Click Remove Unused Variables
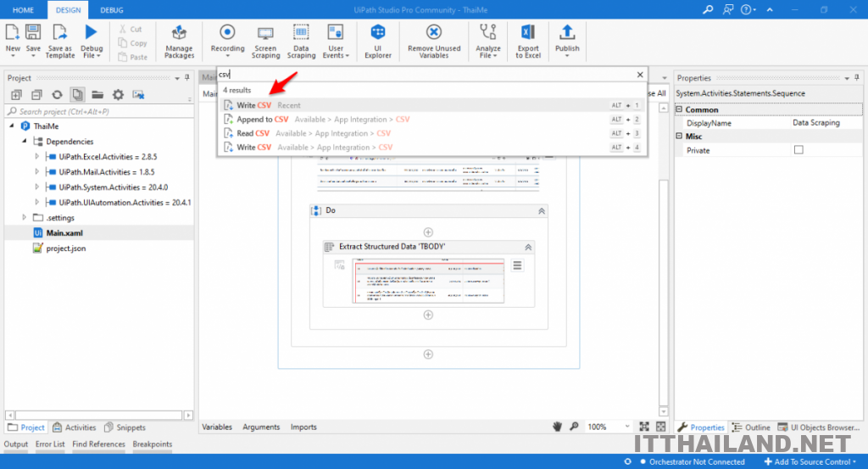 pos(434,41)
